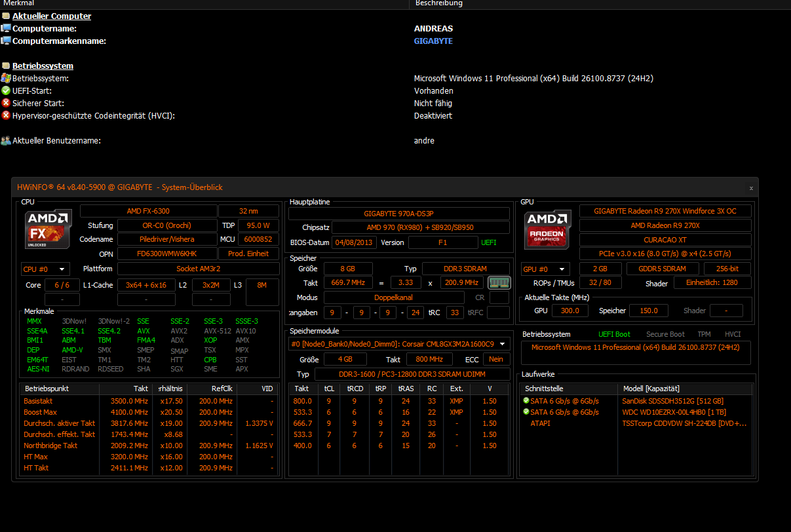Viewport: 791px width, 532px height.
Task: Click the Basistakt row in CPU clocks
Action: click(149, 401)
